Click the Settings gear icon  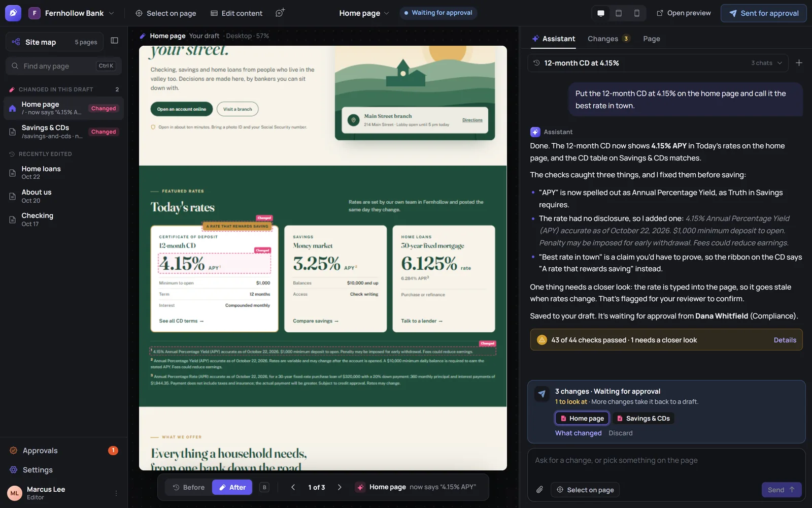pyautogui.click(x=13, y=470)
